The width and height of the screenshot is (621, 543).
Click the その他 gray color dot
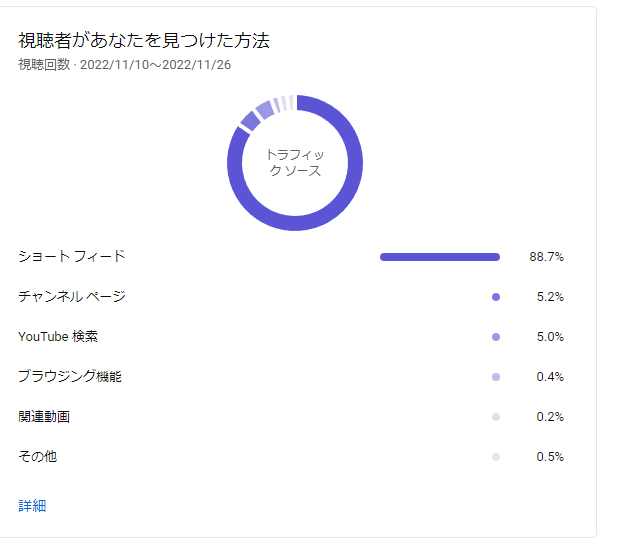tap(496, 457)
